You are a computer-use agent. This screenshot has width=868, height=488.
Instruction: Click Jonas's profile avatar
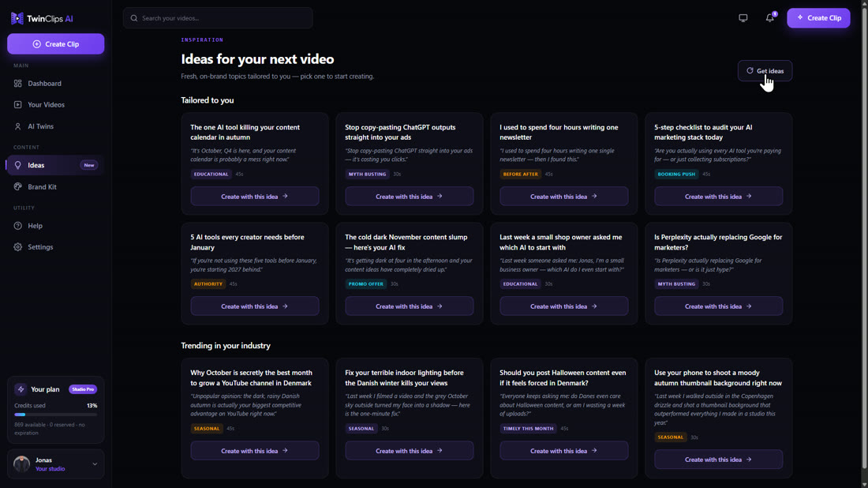pos(21,464)
